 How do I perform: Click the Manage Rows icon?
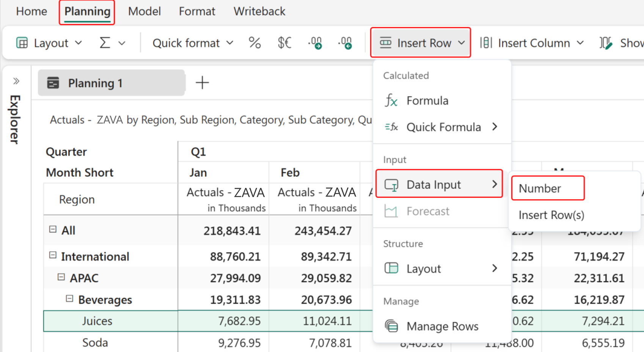(x=391, y=326)
